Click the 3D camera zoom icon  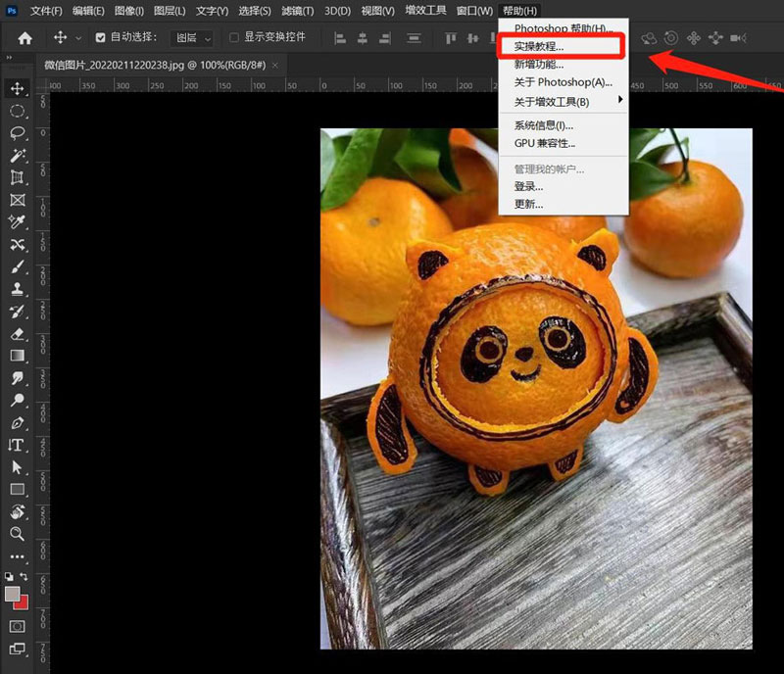(738, 38)
